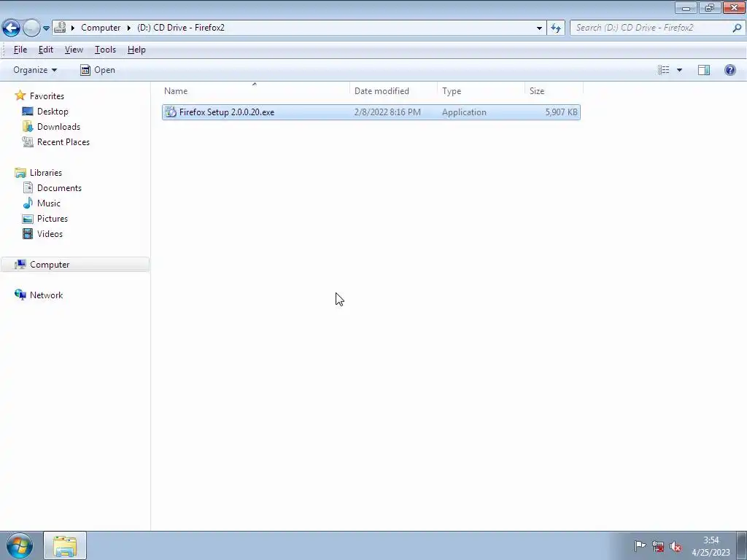Click the search magnifier icon
Image resolution: width=747 pixels, height=560 pixels.
pyautogui.click(x=737, y=28)
